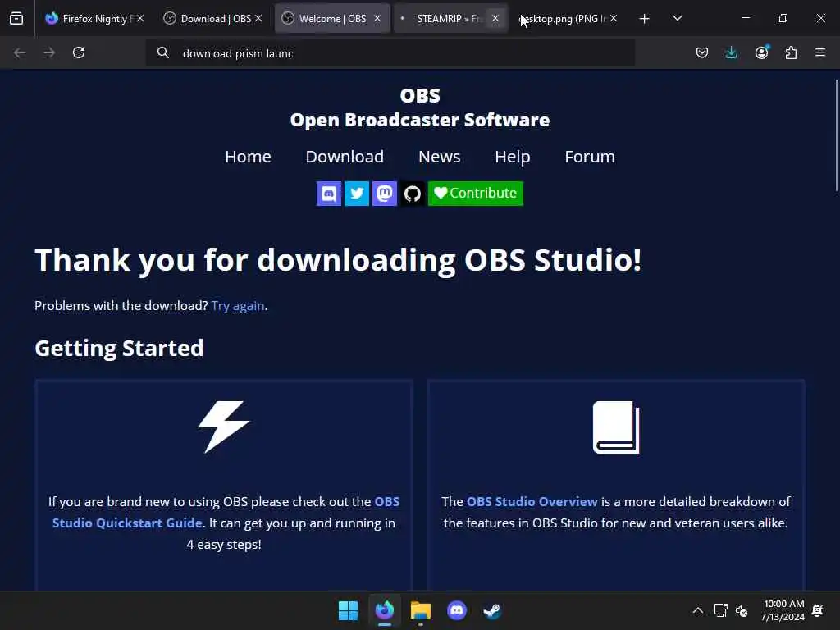Go forward to the next page

(49, 52)
